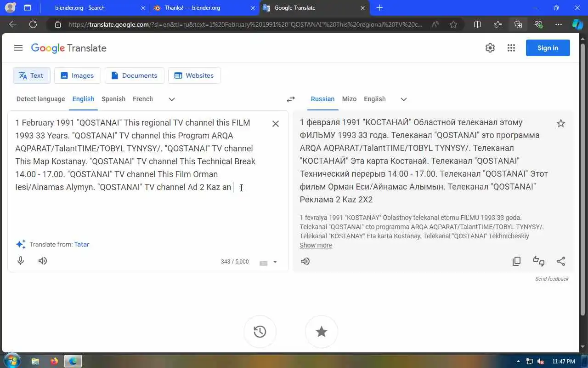The image size is (588, 368).
Task: Swap source and target languages
Action: [x=291, y=99]
